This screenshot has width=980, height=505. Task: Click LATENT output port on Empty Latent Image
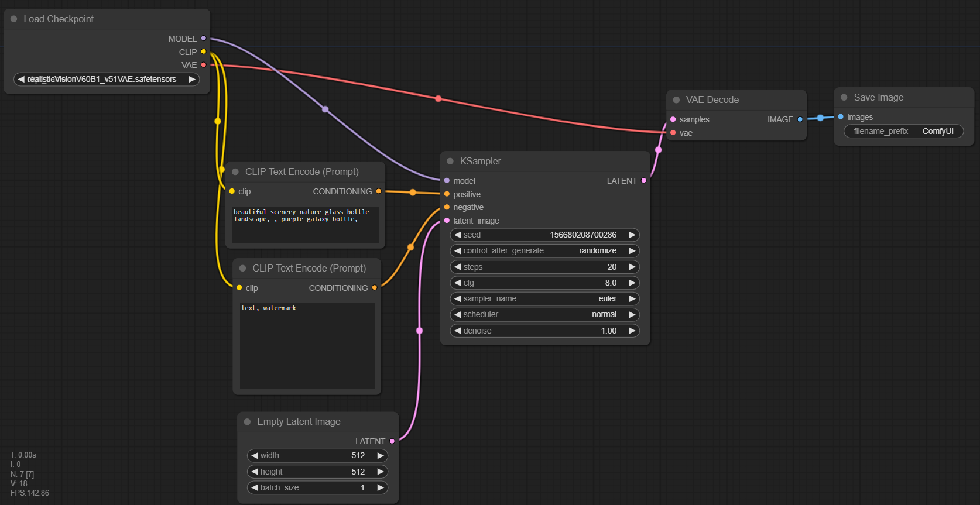point(392,441)
